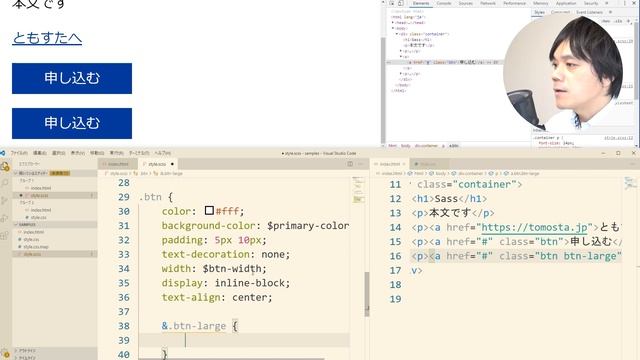Close the index.html tab in right group
The height and width of the screenshot is (360, 640).
click(404, 164)
